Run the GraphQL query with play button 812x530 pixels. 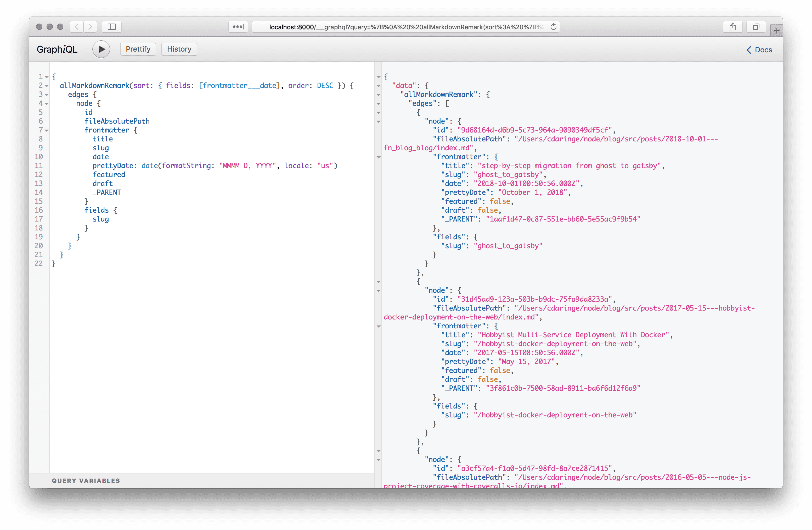101,49
